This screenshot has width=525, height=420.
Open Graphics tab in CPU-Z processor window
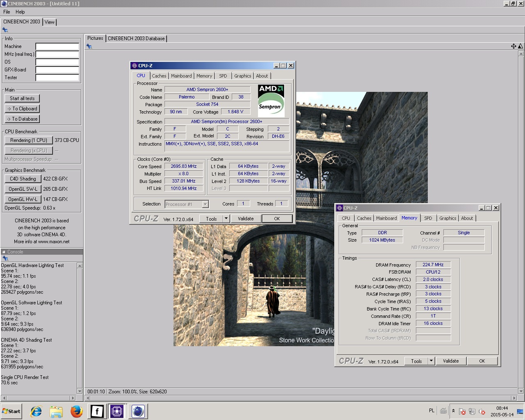(x=243, y=76)
